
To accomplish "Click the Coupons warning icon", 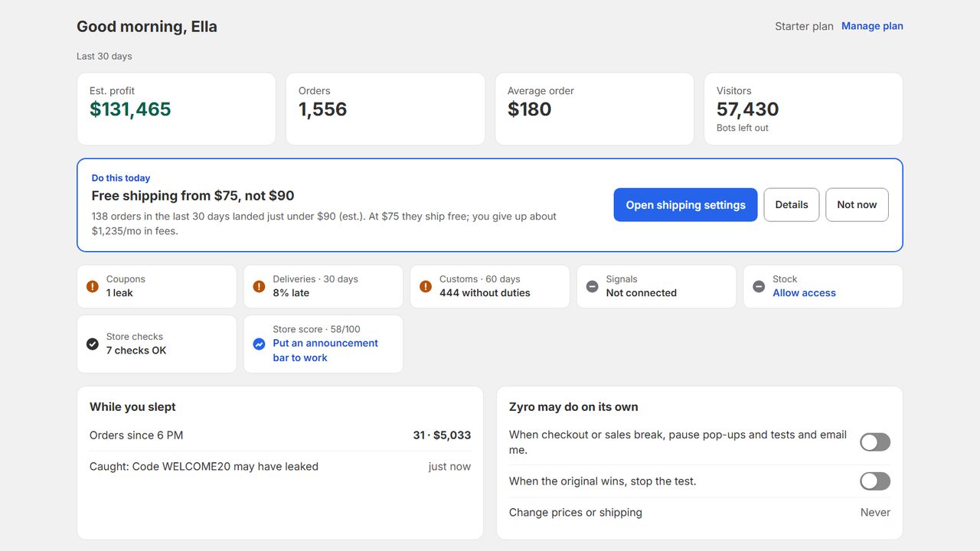I will pyautogui.click(x=93, y=286).
